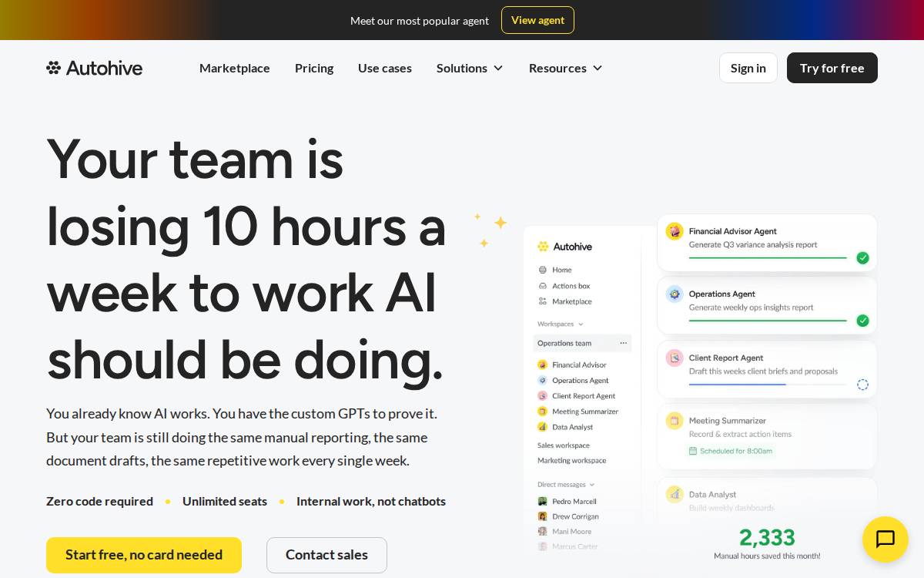Click the Client Report Agent card icon

675,358
